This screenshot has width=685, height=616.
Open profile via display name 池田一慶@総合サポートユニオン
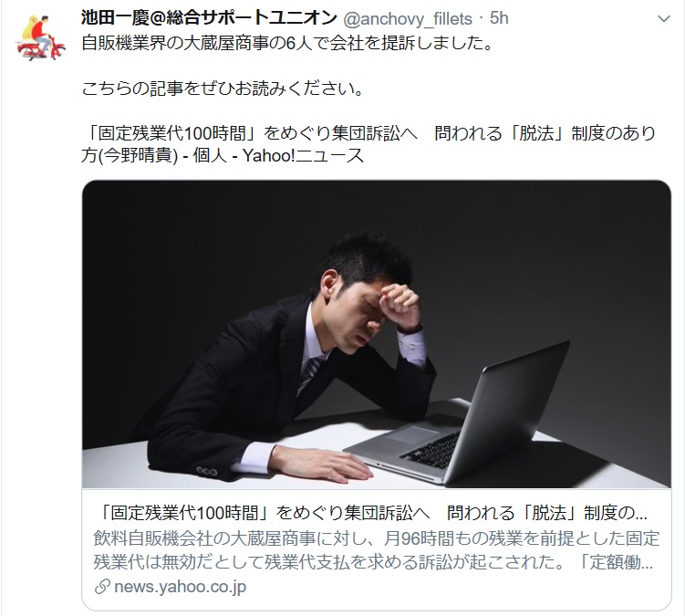209,18
